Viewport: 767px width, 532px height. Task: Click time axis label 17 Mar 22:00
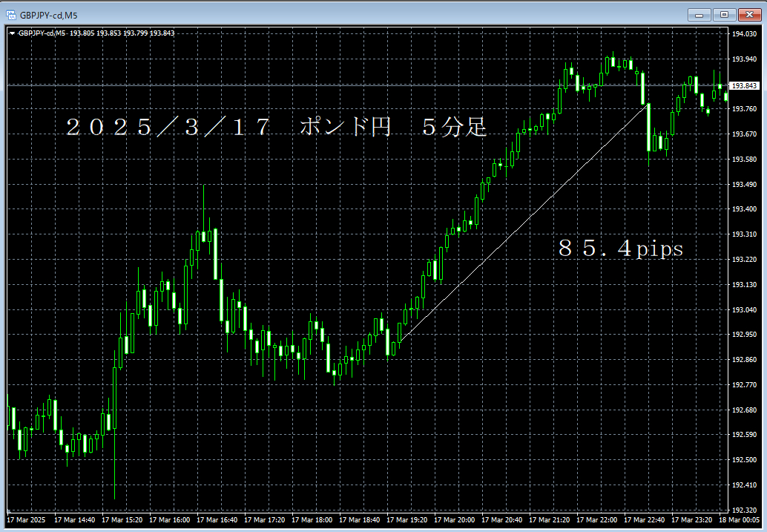pos(596,520)
